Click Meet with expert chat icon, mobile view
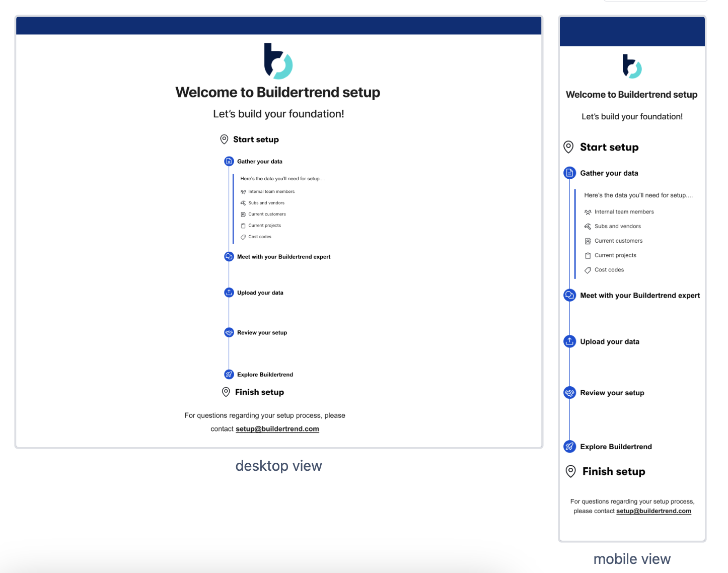This screenshot has width=728, height=573. 569,296
